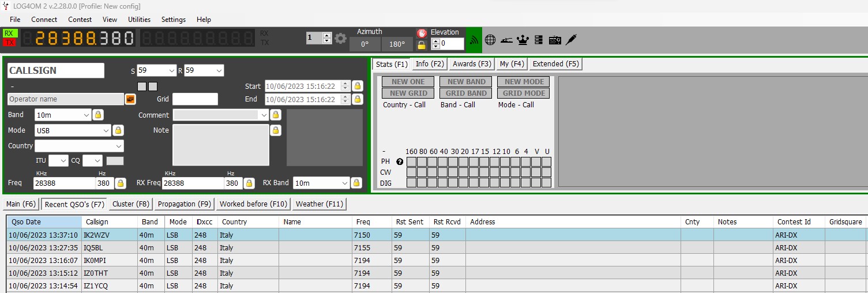Open the crown awards icon
The height and width of the screenshot is (293, 868).
pos(523,40)
